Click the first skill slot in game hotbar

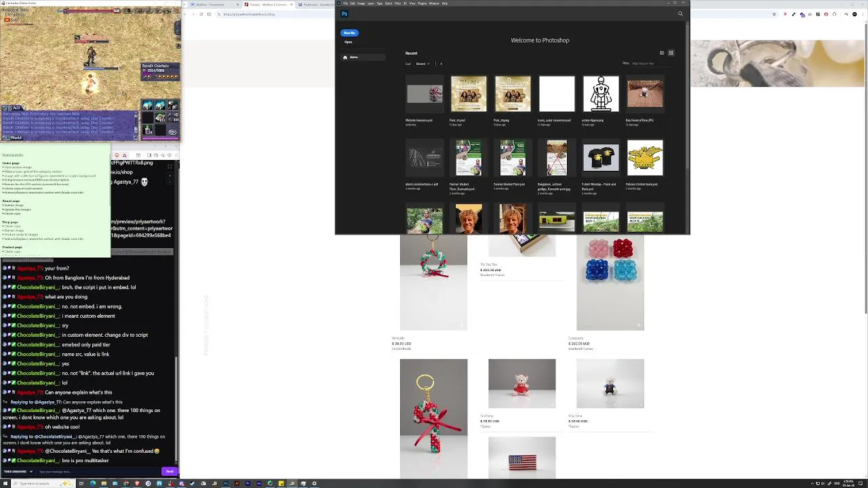[x=148, y=104]
